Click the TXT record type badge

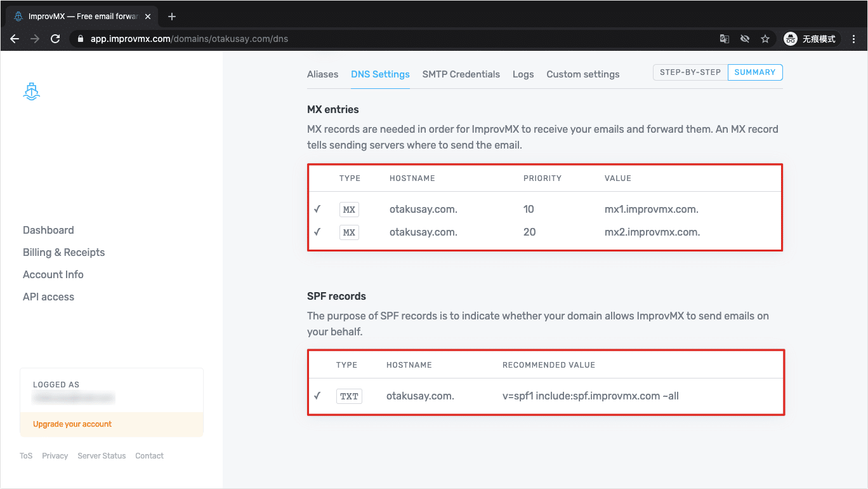[349, 396]
